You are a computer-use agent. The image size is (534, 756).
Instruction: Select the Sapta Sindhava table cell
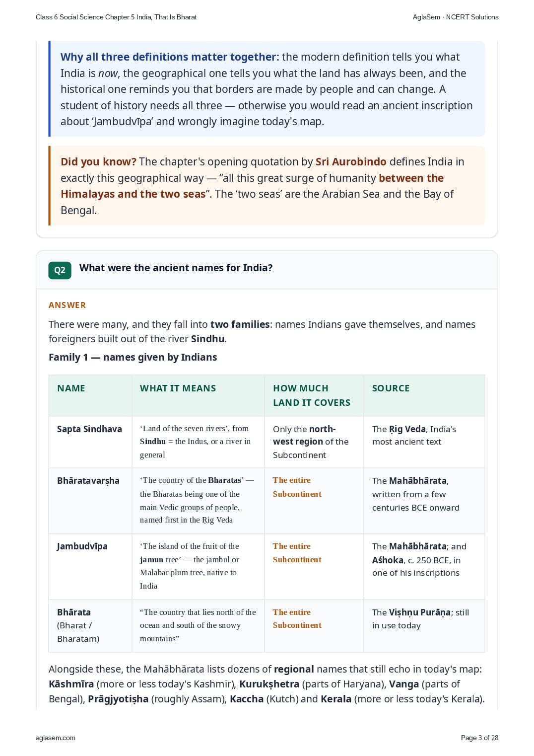click(x=90, y=442)
